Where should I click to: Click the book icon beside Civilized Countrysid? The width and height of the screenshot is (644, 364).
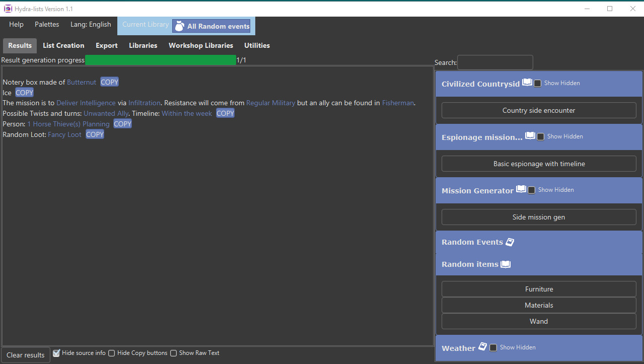tap(527, 82)
